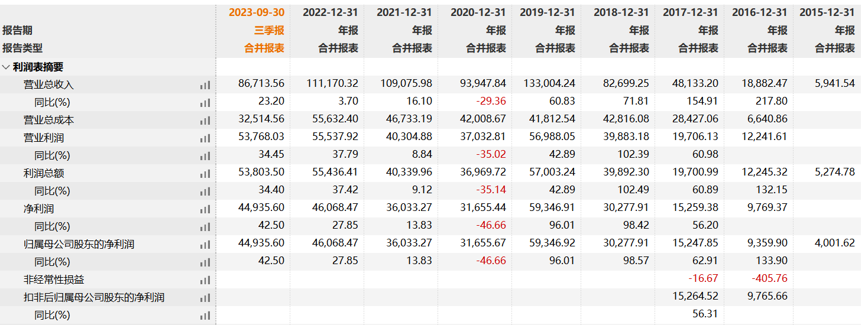Click chart icon of 同比(%) under 营业总收入
The width and height of the screenshot is (868, 325).
click(x=205, y=103)
